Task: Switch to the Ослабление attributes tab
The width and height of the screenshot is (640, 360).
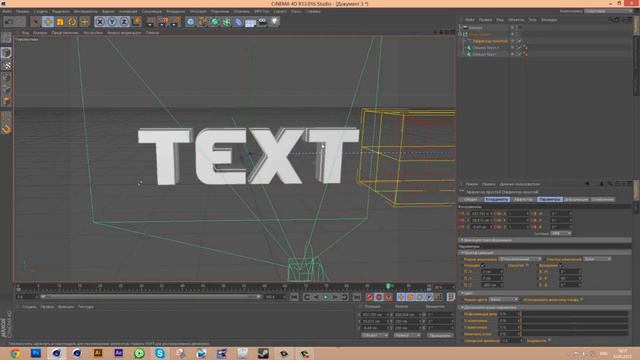Action: pos(602,199)
